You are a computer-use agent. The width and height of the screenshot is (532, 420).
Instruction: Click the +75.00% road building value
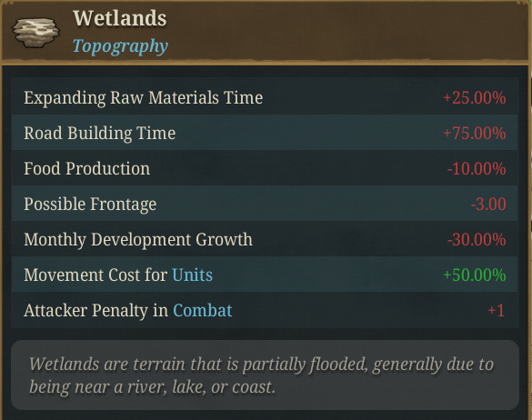point(475,133)
